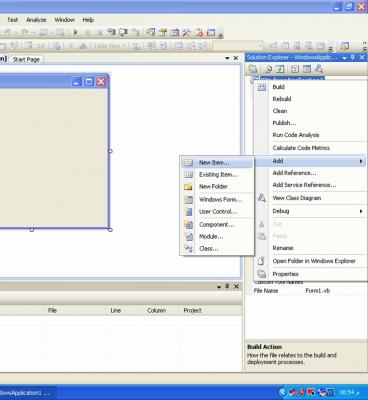
Task: Click Show All Files icon in Solution Explorer
Action: tap(268, 69)
